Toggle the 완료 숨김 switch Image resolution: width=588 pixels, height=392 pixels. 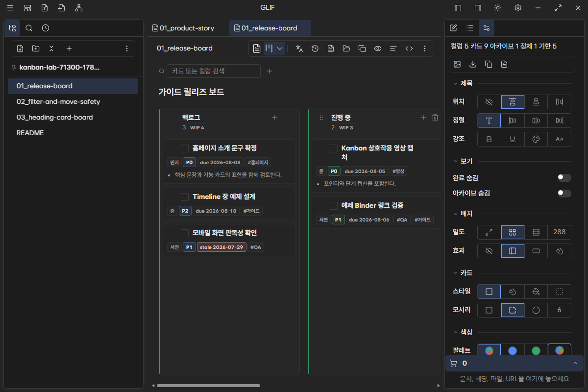564,178
